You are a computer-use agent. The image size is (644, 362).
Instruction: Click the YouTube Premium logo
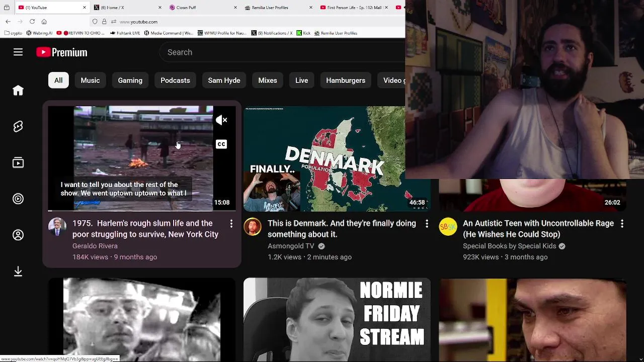[62, 52]
